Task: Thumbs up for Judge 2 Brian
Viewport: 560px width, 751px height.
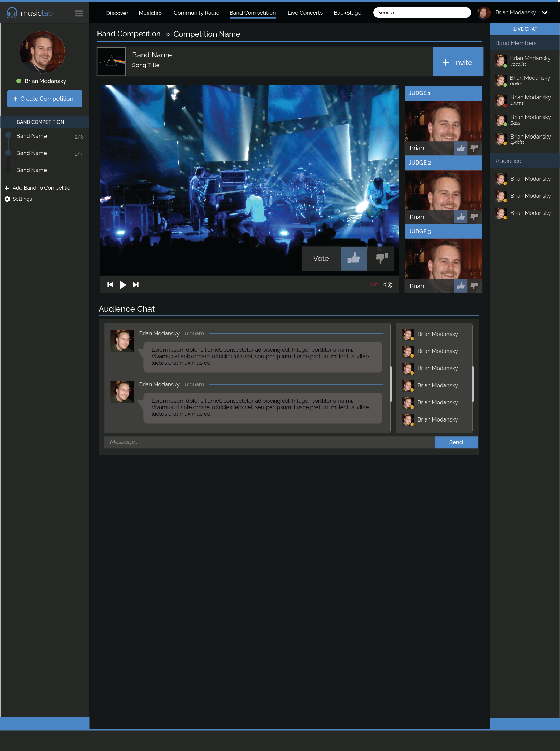Action: 460,217
